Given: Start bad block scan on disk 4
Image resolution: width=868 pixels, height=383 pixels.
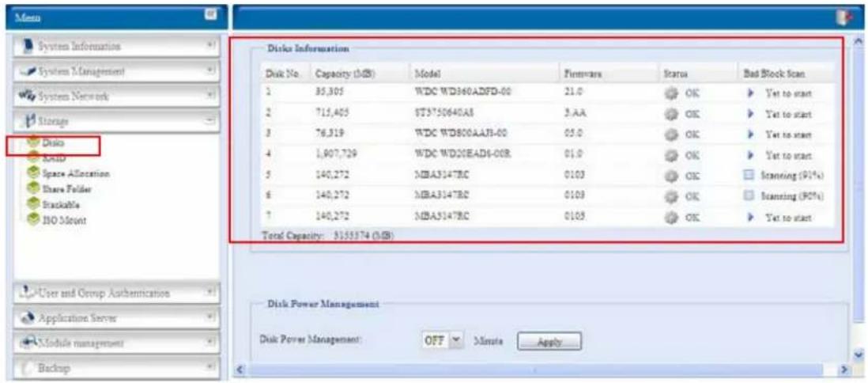Looking at the screenshot, I should [751, 155].
